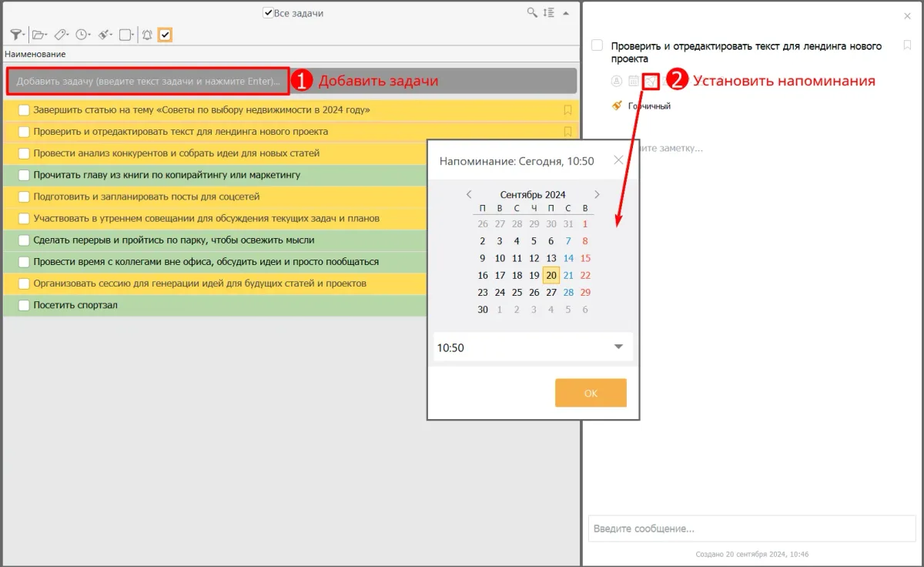Viewport: 924px width, 567px height.
Task: Click the folder icon in the toolbar
Action: coord(38,35)
